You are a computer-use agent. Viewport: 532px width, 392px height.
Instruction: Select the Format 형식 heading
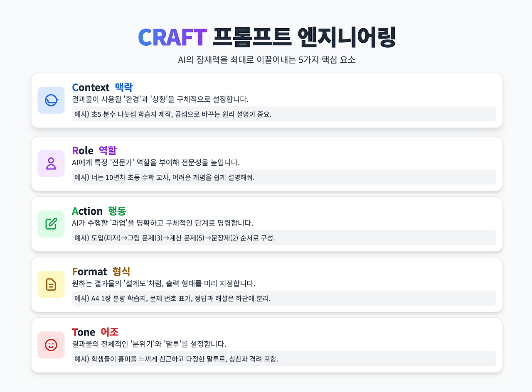101,272
